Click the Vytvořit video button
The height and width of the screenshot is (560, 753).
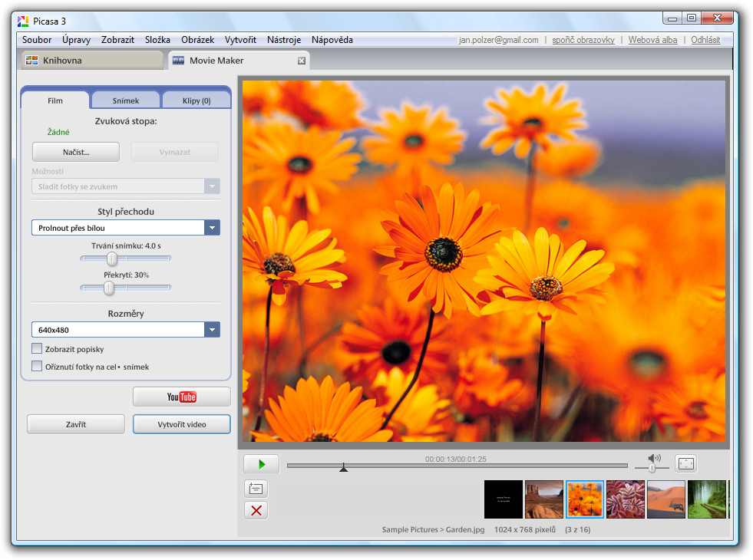pos(182,424)
